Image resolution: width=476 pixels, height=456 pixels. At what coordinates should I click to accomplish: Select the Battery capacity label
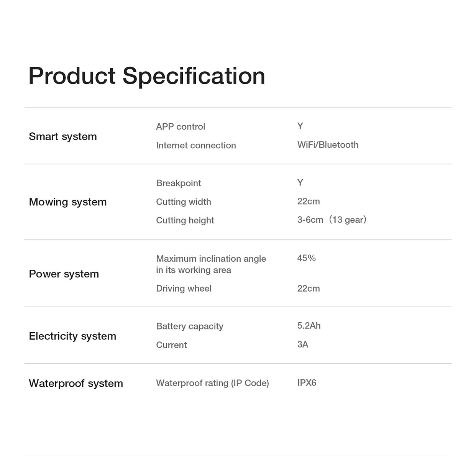pyautogui.click(x=189, y=326)
